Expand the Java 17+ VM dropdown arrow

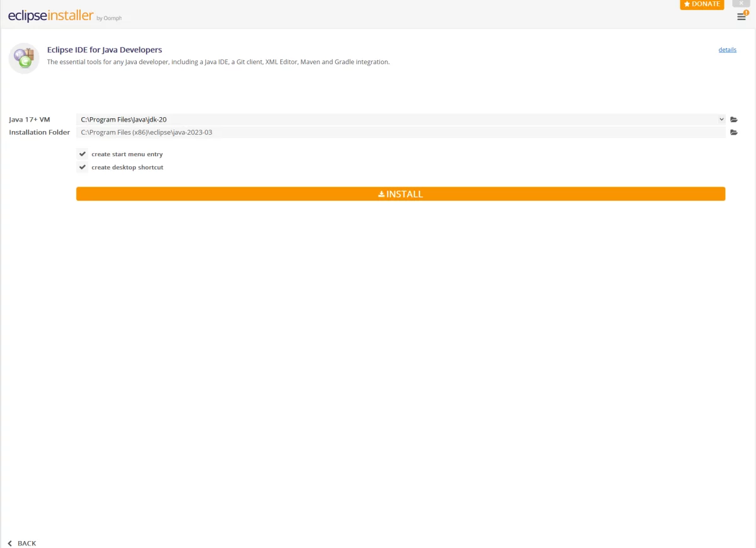point(721,120)
